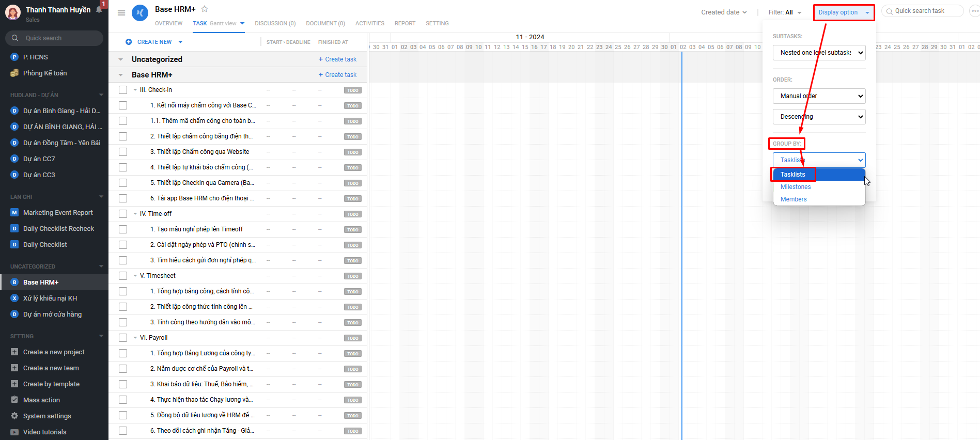980x440 pixels.
Task: Open Phòng Kế toán icon
Action: pyautogui.click(x=14, y=73)
